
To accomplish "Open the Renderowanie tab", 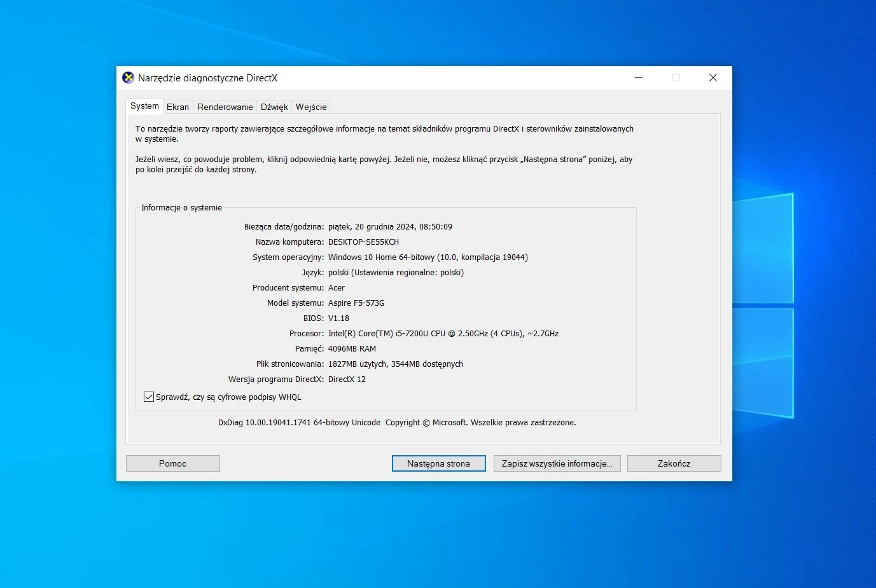I will (x=225, y=107).
